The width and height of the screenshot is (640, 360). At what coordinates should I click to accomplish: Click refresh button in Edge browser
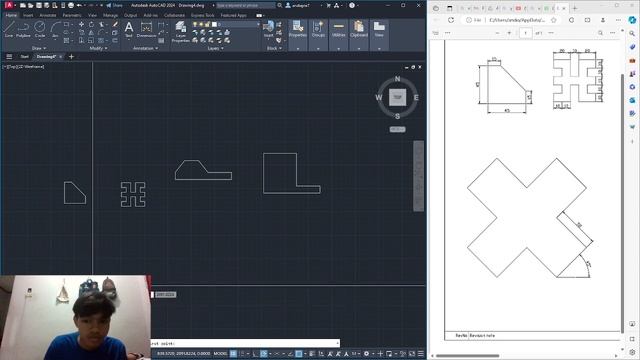[451, 20]
